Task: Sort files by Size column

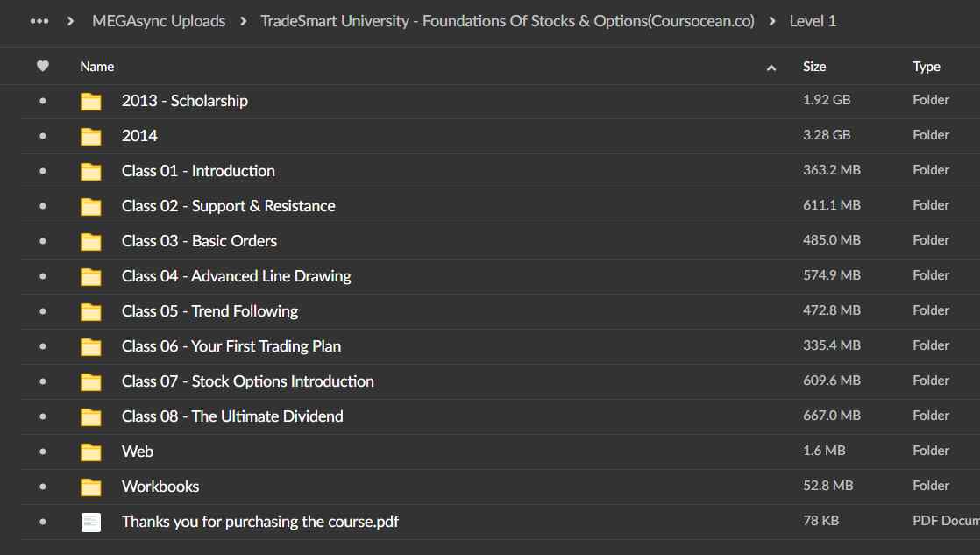Action: click(x=814, y=67)
